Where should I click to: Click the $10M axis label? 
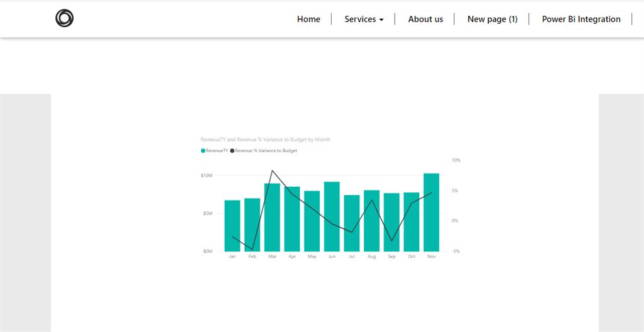point(206,175)
